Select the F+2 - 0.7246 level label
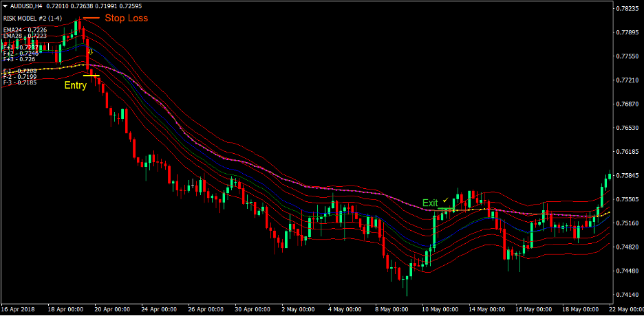Image resolution: width=644 pixels, height=316 pixels. coord(21,54)
